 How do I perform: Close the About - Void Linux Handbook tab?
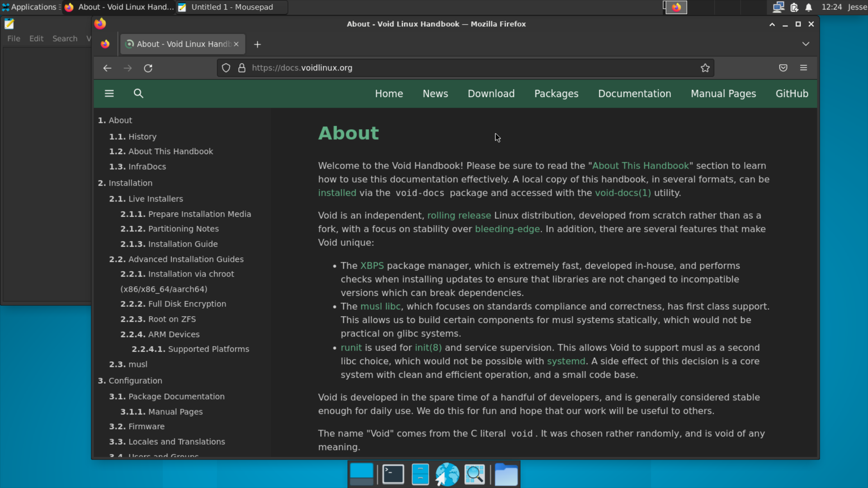tap(236, 44)
